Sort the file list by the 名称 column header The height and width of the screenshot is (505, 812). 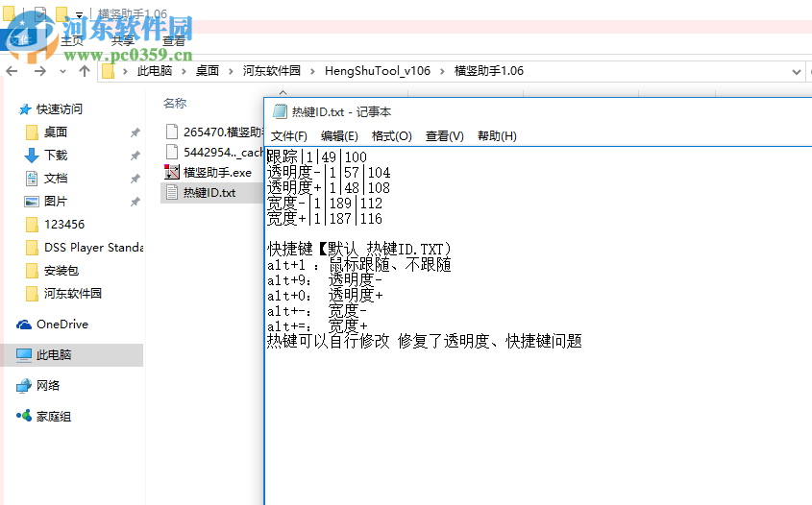coord(175,103)
